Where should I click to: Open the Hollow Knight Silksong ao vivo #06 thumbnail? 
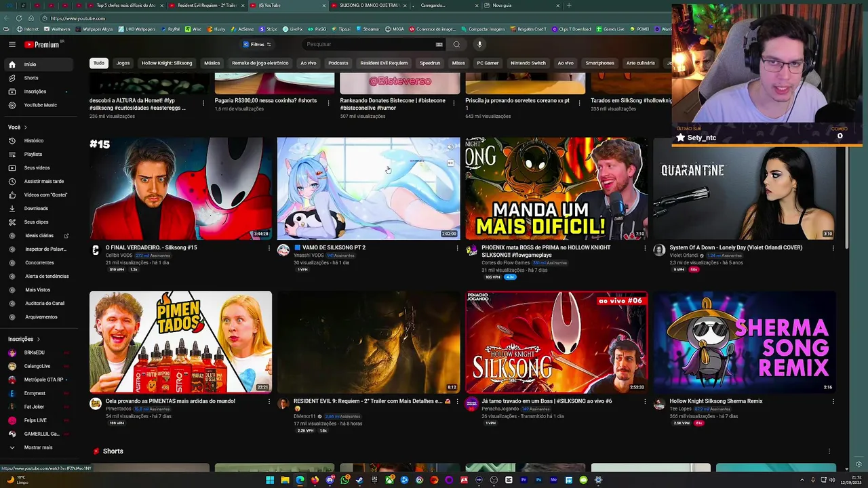tap(556, 342)
